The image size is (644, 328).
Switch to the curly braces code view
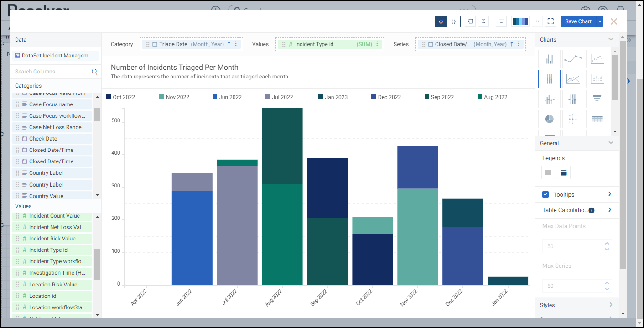pos(454,21)
